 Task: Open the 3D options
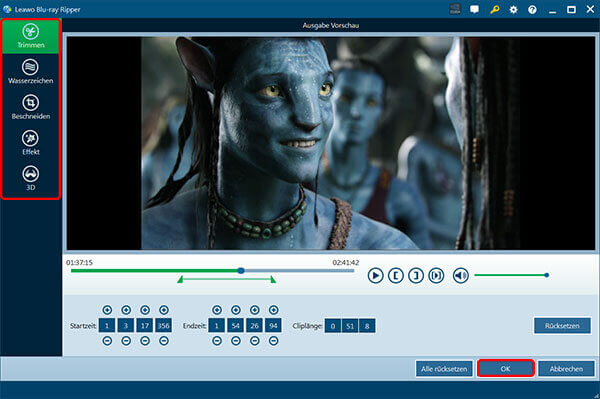coord(31,179)
